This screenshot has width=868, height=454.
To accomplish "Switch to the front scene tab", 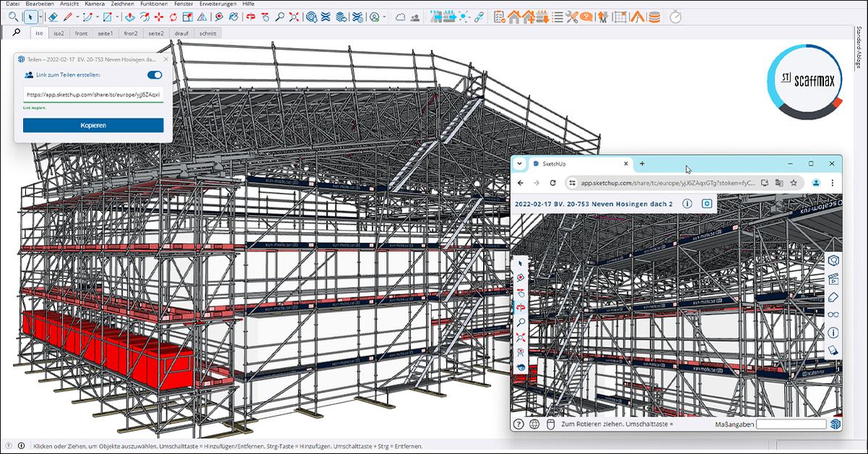I will [81, 33].
